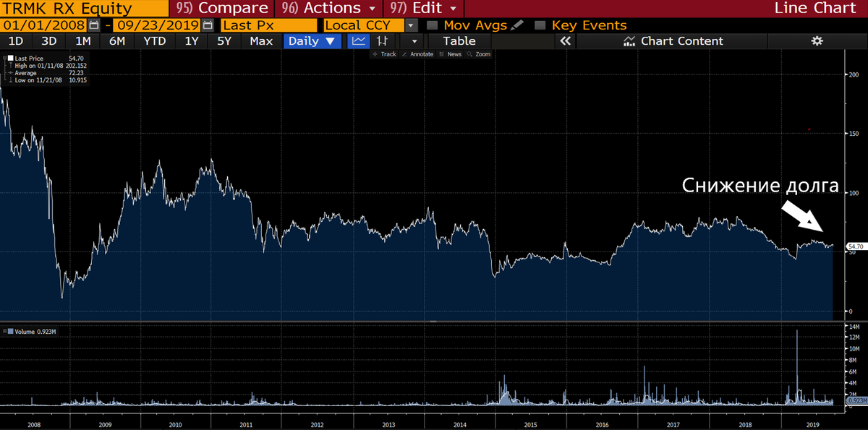Expand the 96) Actions menu
Screen dimensions: 868x430
tap(329, 9)
